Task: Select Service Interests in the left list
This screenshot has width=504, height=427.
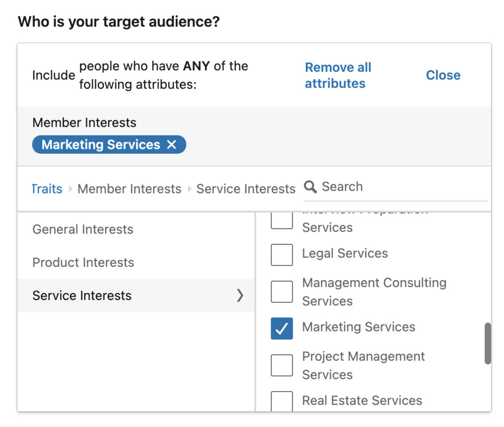Action: pyautogui.click(x=82, y=296)
